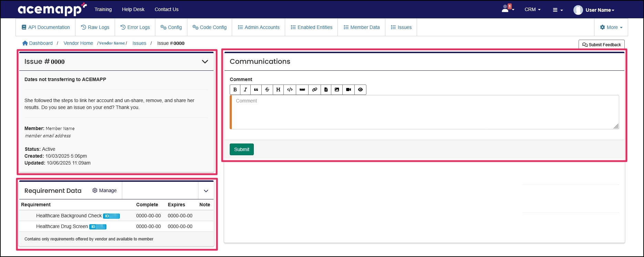Insert a blockquote via quote icon
Viewport: 644px width, 257px height.
tap(256, 90)
